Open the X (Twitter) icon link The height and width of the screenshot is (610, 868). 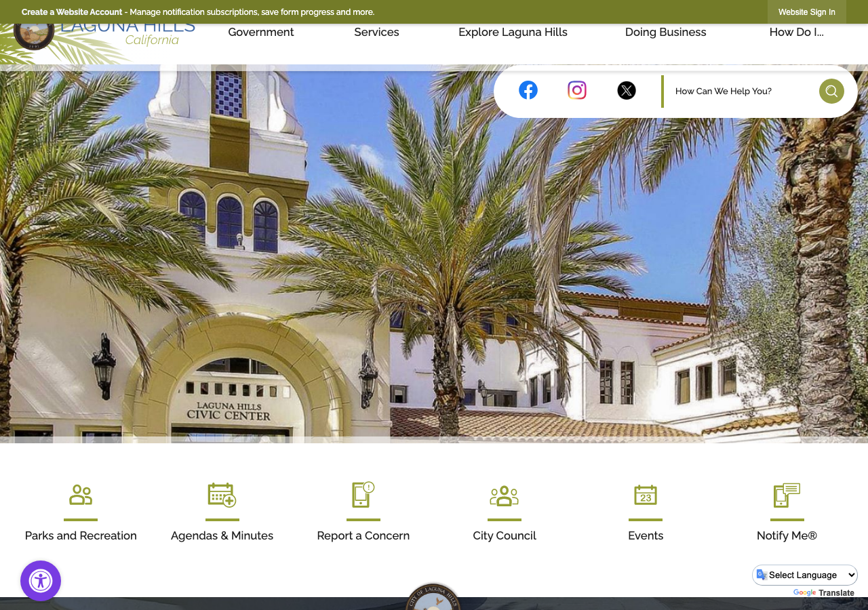(x=627, y=90)
